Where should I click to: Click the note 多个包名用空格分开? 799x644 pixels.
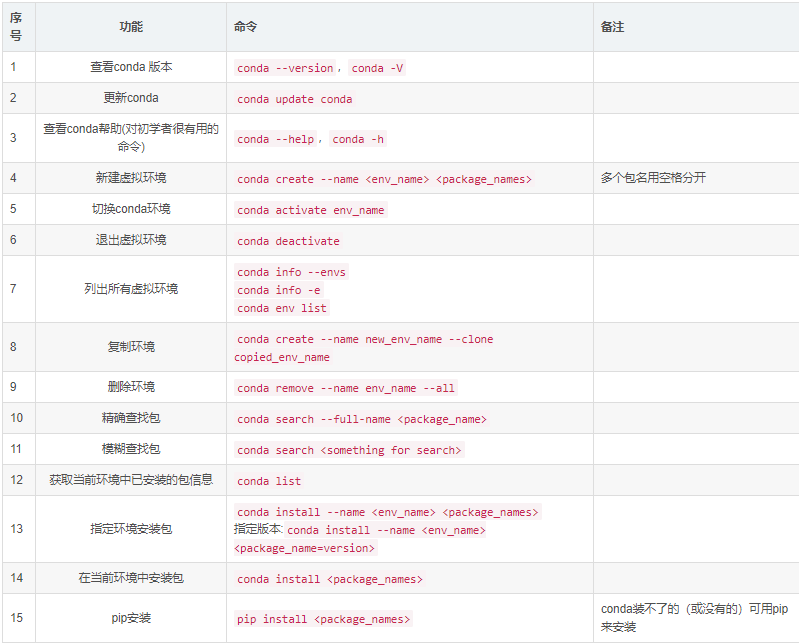pos(653,178)
